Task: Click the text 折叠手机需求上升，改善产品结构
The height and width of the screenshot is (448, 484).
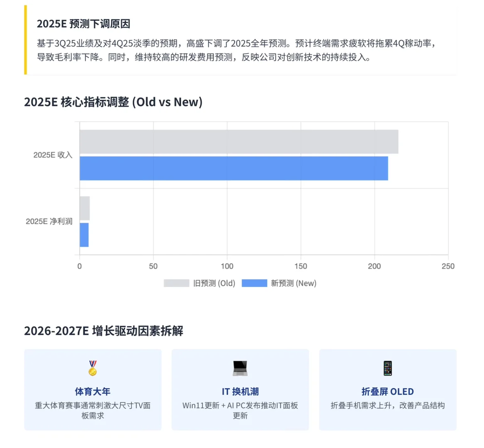Action: point(388,405)
